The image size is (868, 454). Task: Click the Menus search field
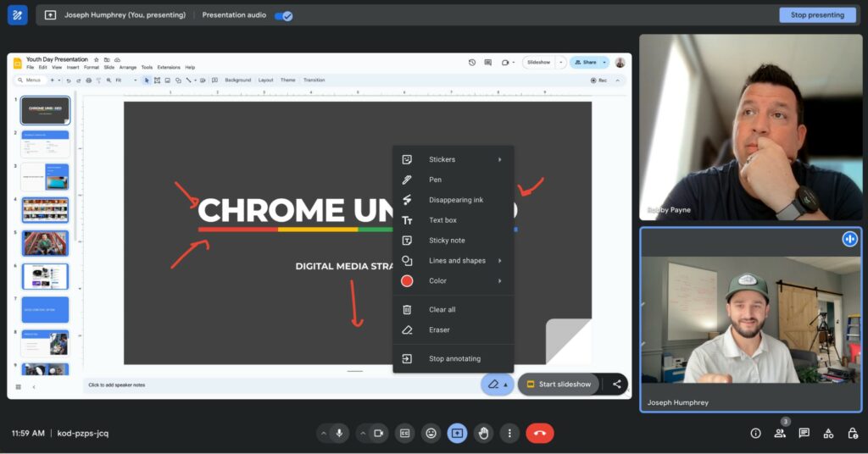coord(30,80)
